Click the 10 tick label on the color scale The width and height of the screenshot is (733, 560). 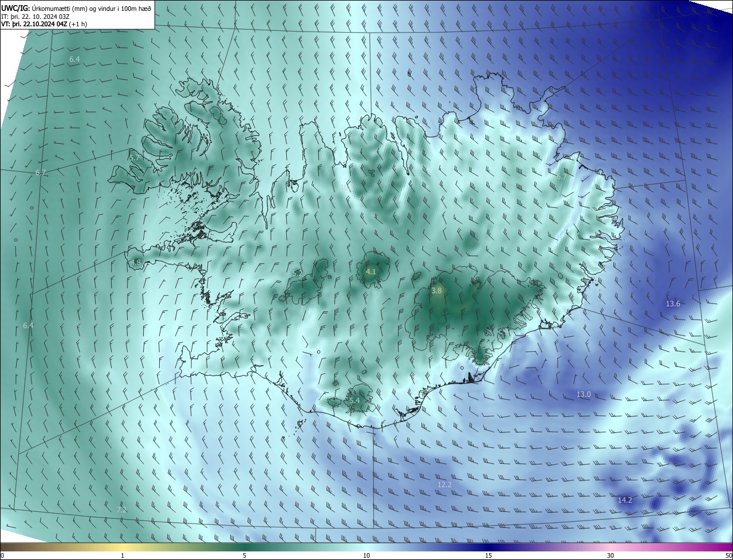pyautogui.click(x=366, y=556)
